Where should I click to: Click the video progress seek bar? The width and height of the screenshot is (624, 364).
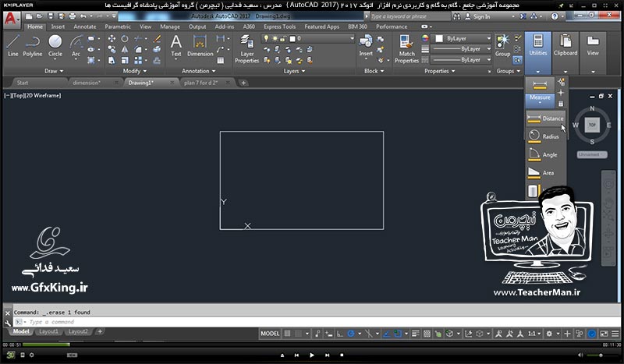[x=311, y=345]
